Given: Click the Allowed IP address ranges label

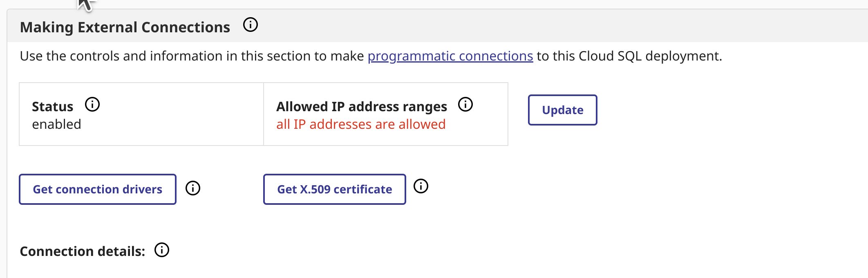Looking at the screenshot, I should (x=362, y=107).
